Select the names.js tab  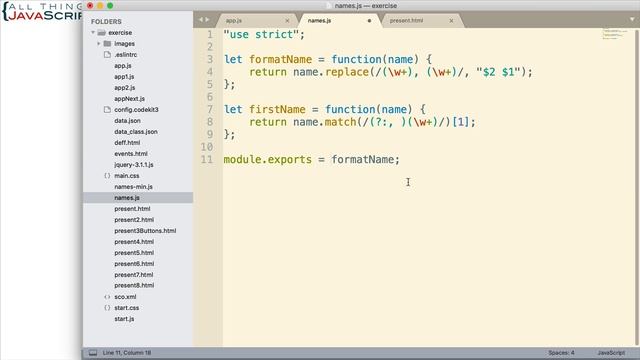319,20
